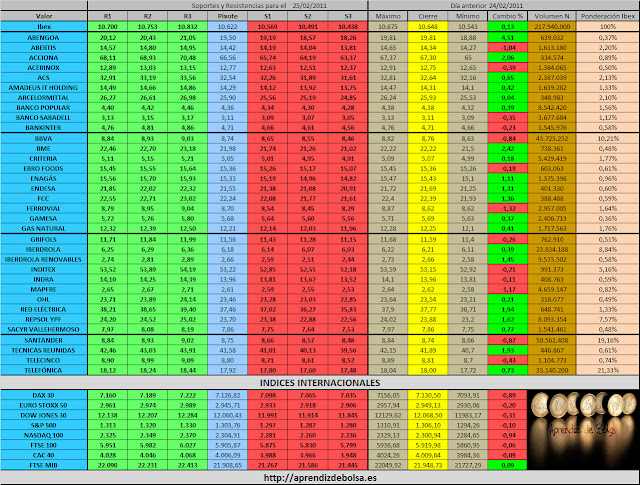
Task: Select the 'Máximo' column header
Action: point(388,16)
